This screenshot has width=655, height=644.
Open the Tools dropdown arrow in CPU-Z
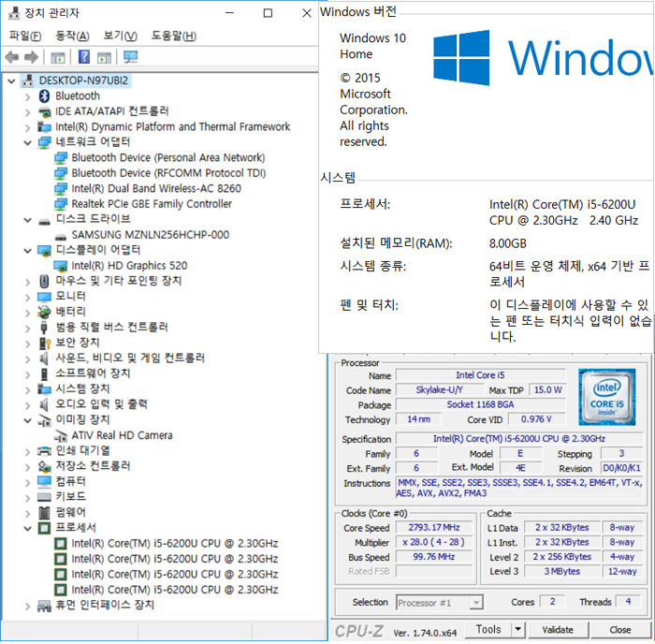518,629
